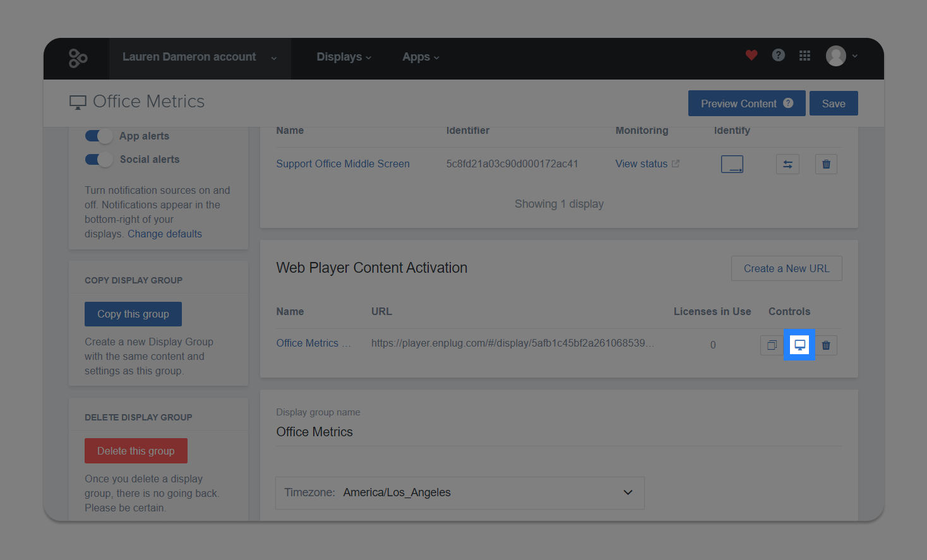Click the DELETE DISPLAY GROUP heading
This screenshot has height=560, width=927.
138,417
